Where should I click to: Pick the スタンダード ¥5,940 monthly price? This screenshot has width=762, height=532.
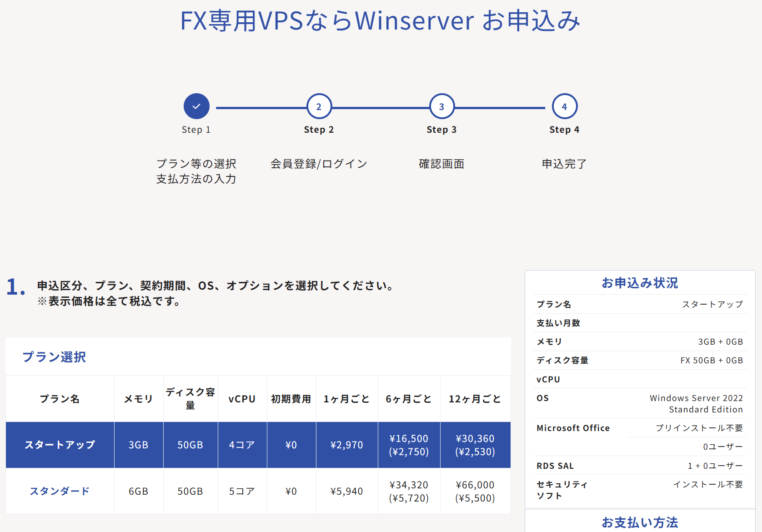(x=346, y=491)
